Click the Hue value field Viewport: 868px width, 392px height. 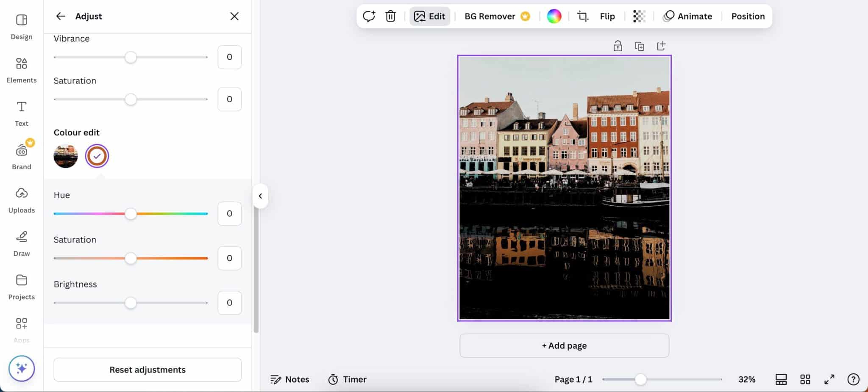[x=229, y=213]
